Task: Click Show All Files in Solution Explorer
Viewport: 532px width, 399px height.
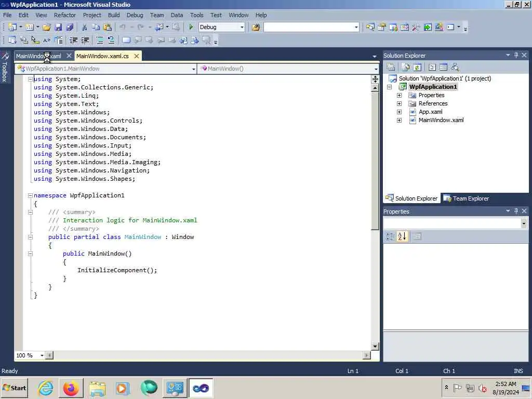Action: pos(405,67)
